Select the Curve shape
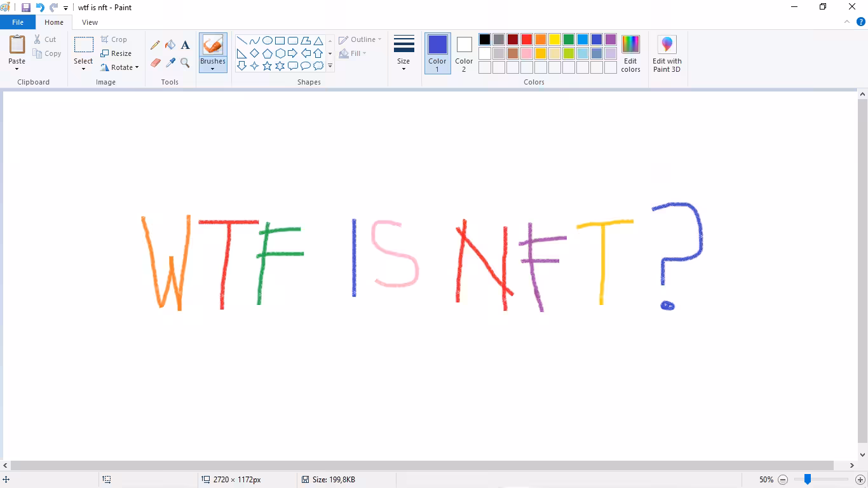Viewport: 868px width, 488px height. [x=255, y=41]
